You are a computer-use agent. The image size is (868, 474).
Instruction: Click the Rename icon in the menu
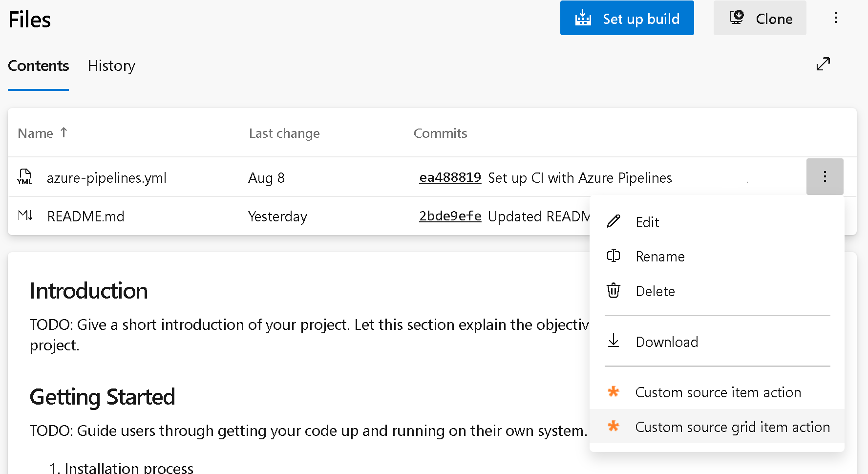614,256
